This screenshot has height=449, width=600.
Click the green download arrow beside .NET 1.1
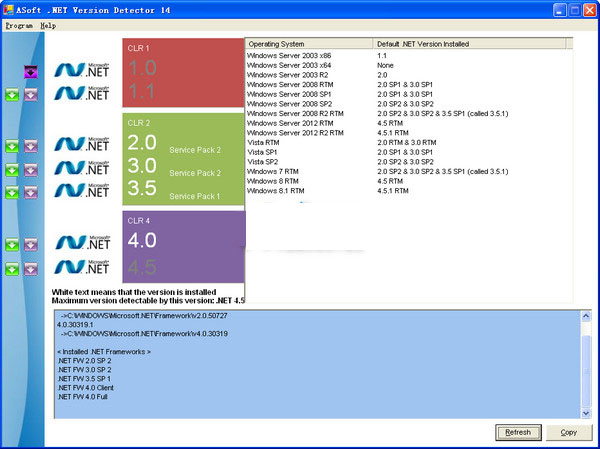point(12,95)
